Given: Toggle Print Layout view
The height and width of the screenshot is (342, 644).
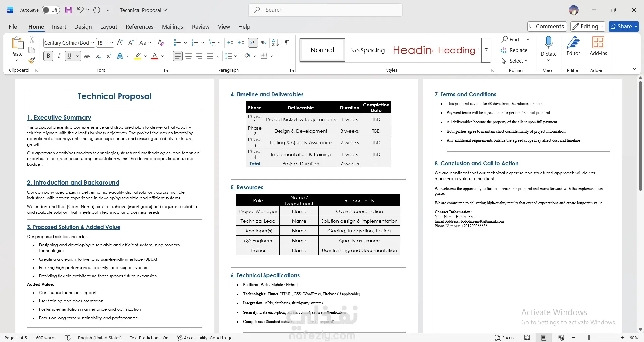Looking at the screenshot, I should pos(544,338).
